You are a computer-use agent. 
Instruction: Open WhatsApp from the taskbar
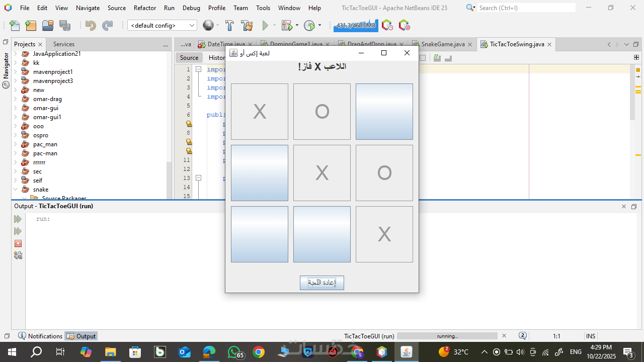click(234, 352)
